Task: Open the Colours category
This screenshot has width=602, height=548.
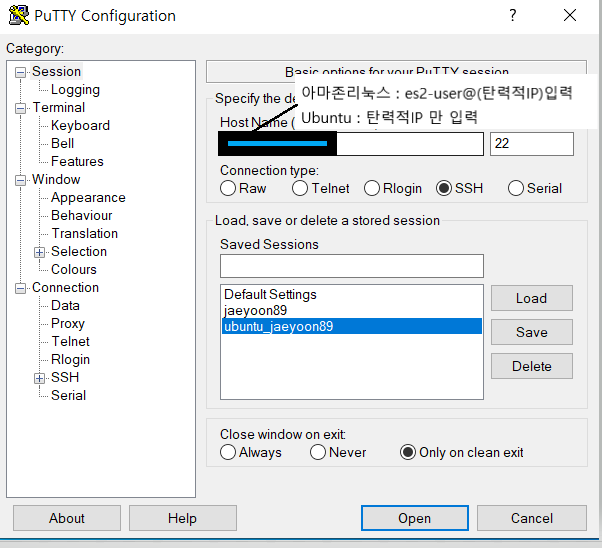Action: 74,269
